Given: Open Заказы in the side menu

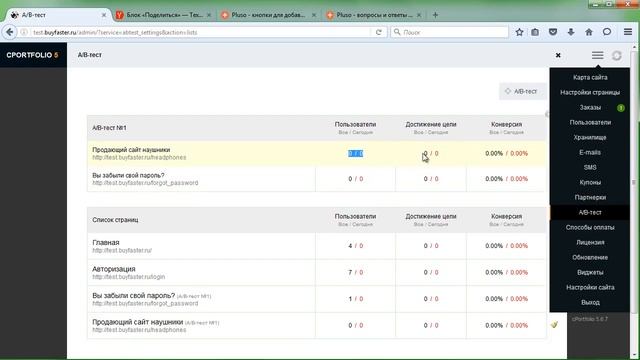Looking at the screenshot, I should click(x=590, y=107).
